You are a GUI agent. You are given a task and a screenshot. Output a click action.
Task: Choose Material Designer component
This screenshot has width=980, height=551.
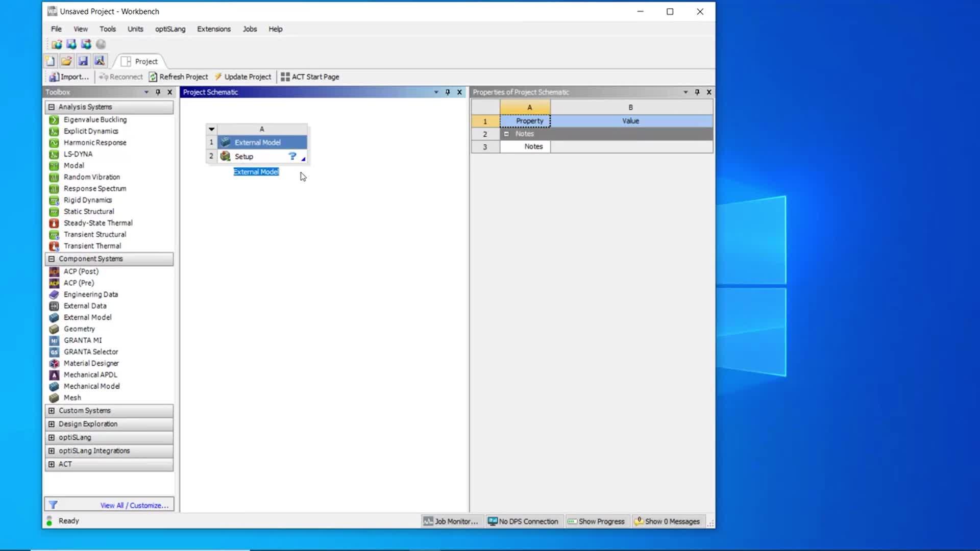(x=91, y=363)
